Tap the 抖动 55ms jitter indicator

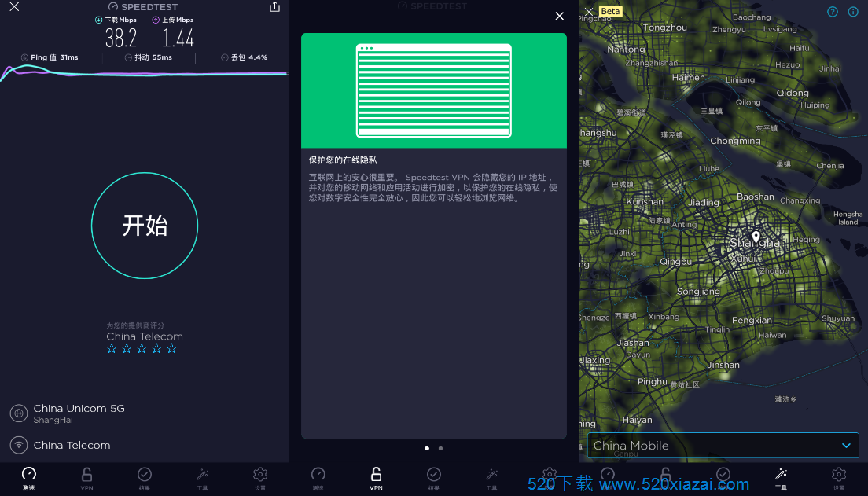pyautogui.click(x=149, y=57)
